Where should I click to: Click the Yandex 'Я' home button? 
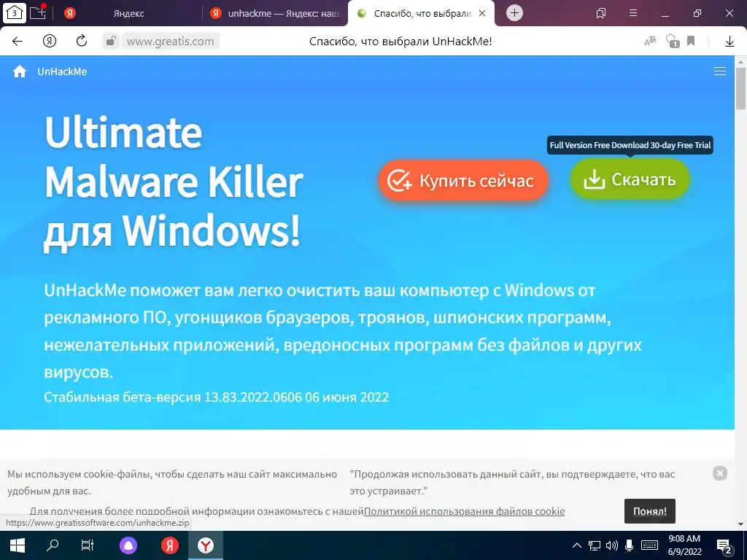coord(50,41)
